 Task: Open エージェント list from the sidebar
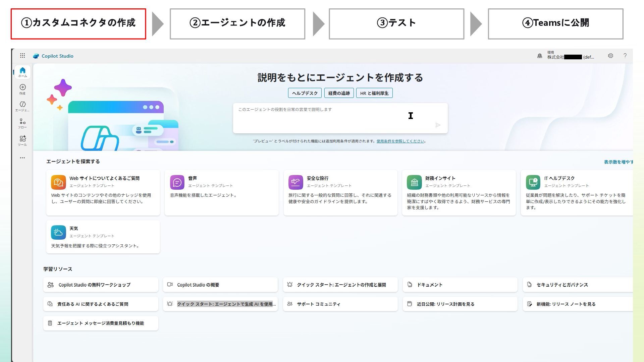22,106
